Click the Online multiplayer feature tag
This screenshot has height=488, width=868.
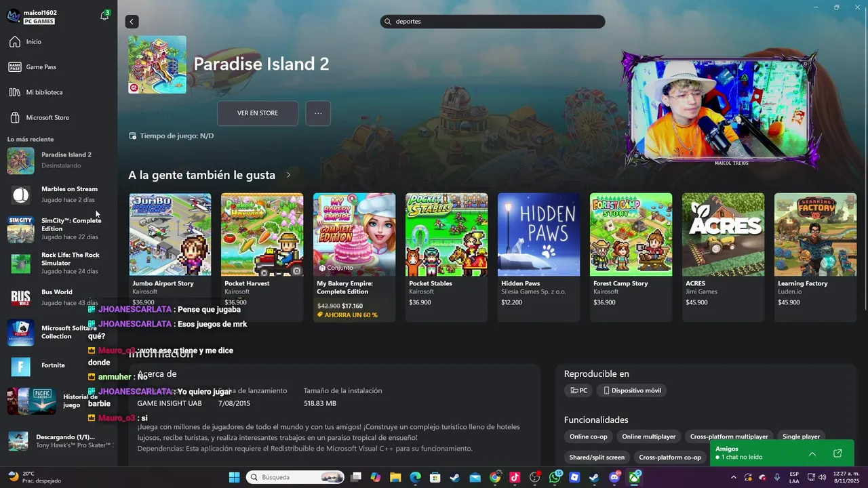point(649,436)
